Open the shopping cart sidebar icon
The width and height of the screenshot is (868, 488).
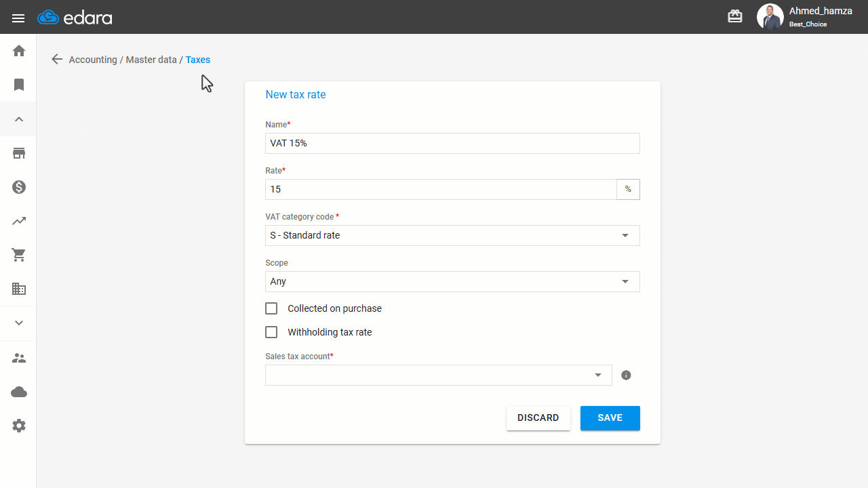click(19, 255)
